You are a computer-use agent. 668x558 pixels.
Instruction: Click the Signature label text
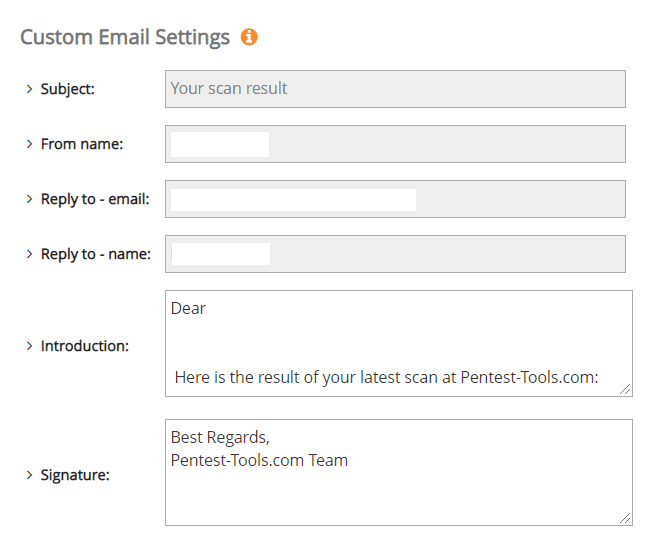(75, 474)
